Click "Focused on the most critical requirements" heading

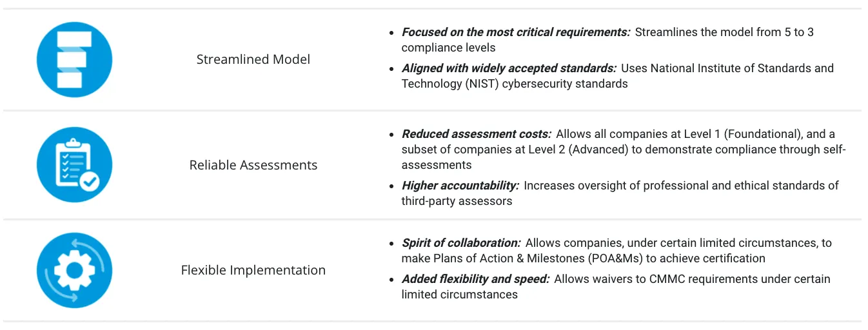tap(515, 32)
